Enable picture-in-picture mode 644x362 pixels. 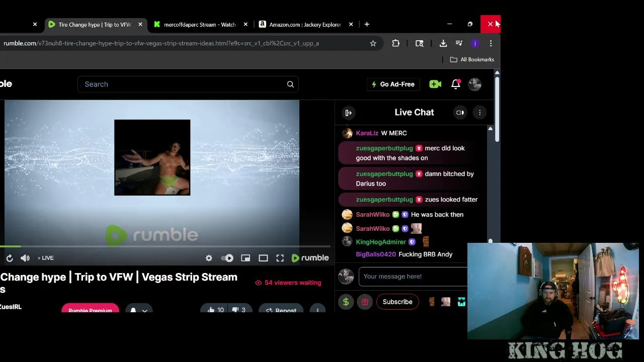click(x=246, y=258)
